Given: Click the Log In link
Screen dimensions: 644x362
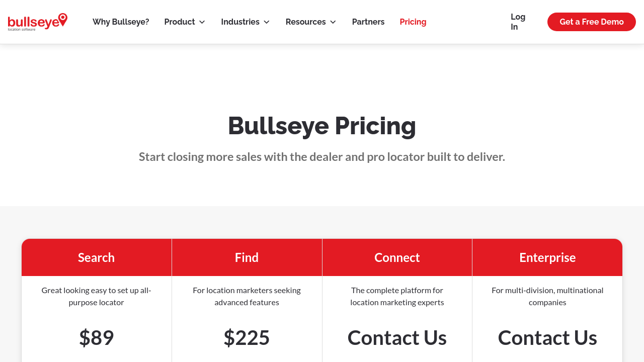Looking at the screenshot, I should click(x=518, y=22).
